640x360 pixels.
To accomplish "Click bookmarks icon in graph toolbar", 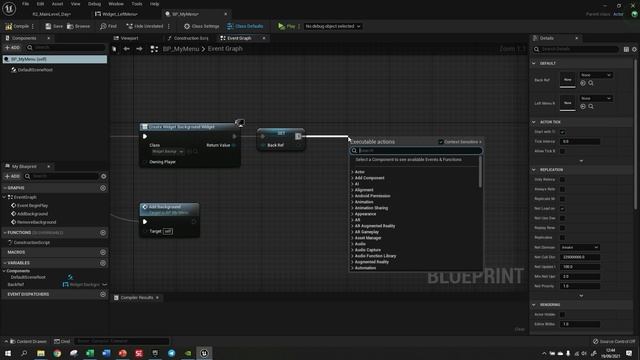I will (x=114, y=49).
